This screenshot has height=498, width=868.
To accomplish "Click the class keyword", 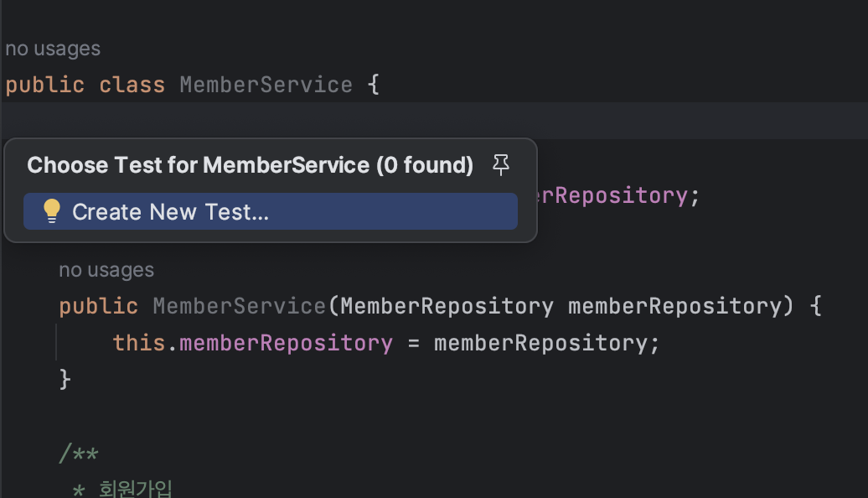I will tap(132, 85).
